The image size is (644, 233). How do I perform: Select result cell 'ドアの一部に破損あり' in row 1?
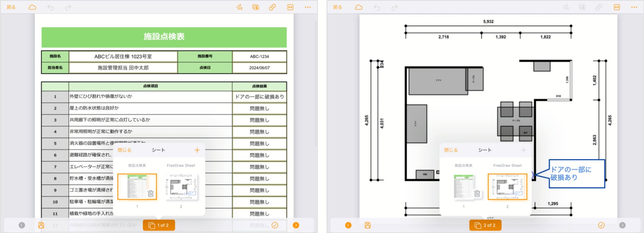[x=259, y=97]
